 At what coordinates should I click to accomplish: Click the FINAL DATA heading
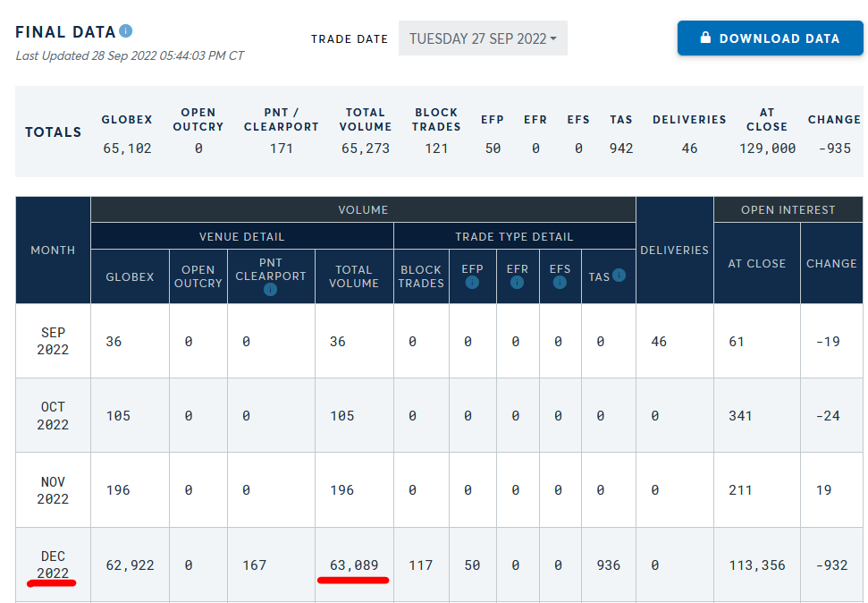(x=65, y=32)
